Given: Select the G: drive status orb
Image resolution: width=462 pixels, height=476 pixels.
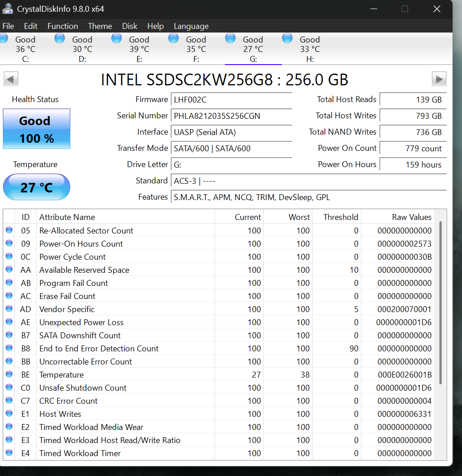Looking at the screenshot, I should pos(230,38).
